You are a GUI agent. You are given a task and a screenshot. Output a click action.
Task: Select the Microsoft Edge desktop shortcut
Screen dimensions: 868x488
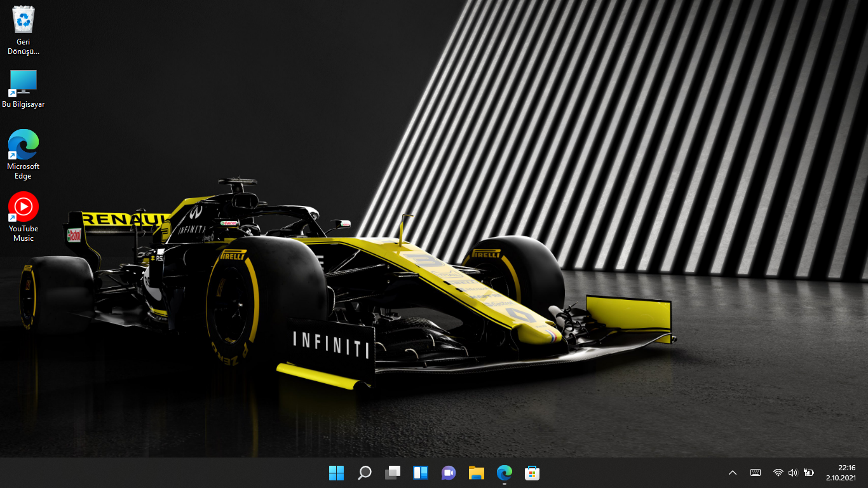(24, 145)
